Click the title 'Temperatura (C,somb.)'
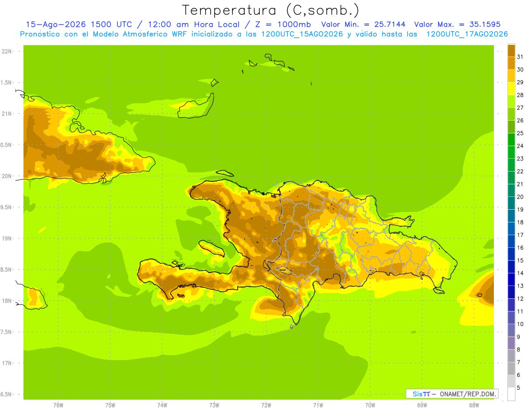Screen dimensions: 532x411 click(271, 11)
